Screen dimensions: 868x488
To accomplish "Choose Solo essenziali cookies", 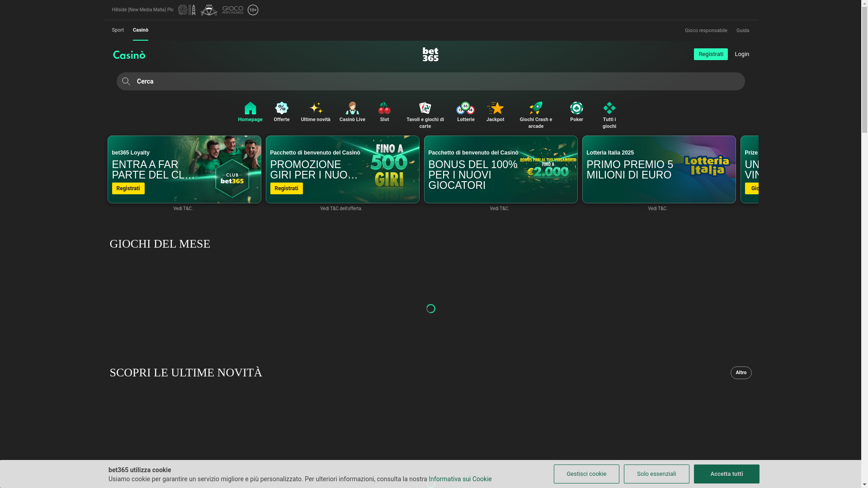I will (656, 474).
